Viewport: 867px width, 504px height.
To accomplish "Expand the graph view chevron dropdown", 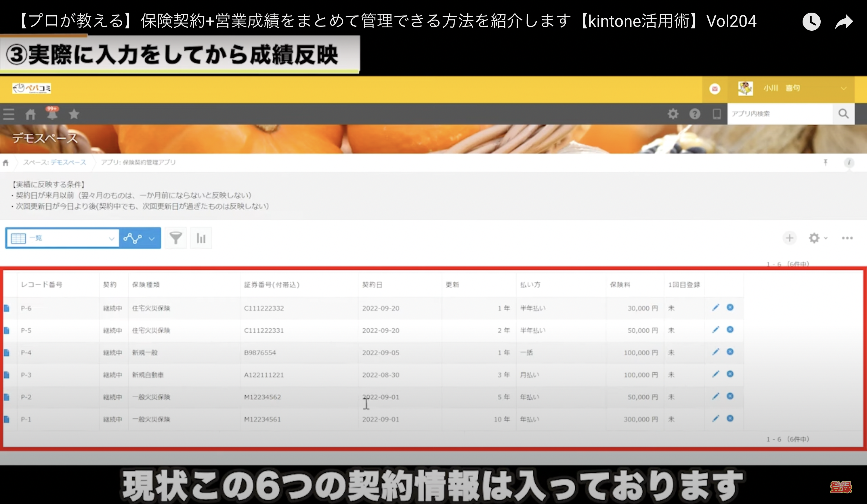I will (x=151, y=238).
